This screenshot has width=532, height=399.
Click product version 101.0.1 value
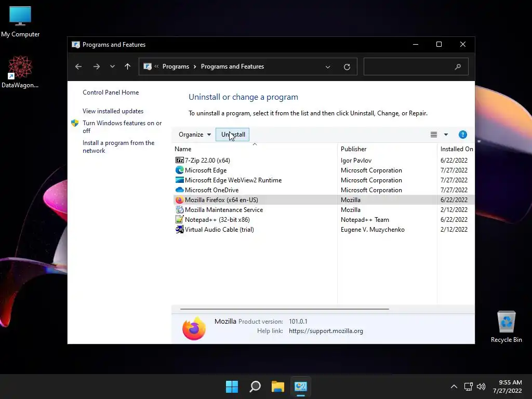(298, 321)
